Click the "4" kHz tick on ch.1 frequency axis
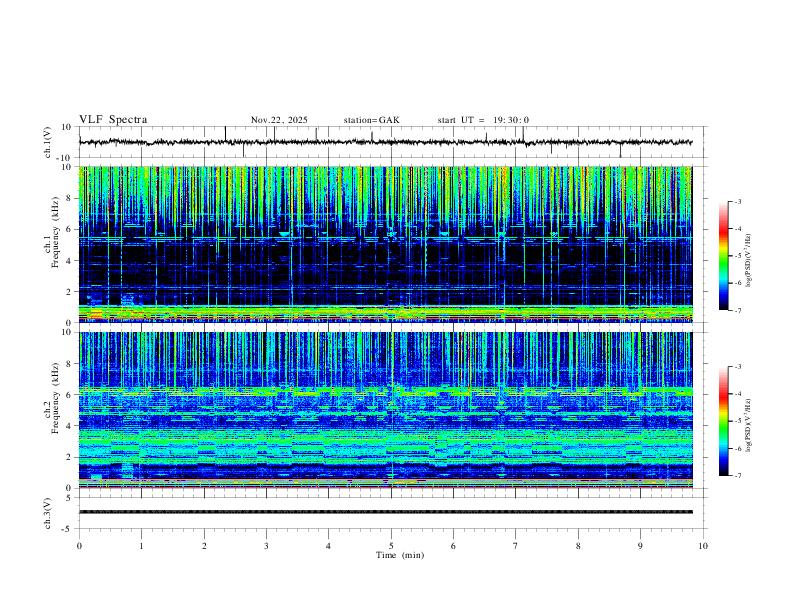Screen dimensions: 792x612 pos(69,261)
